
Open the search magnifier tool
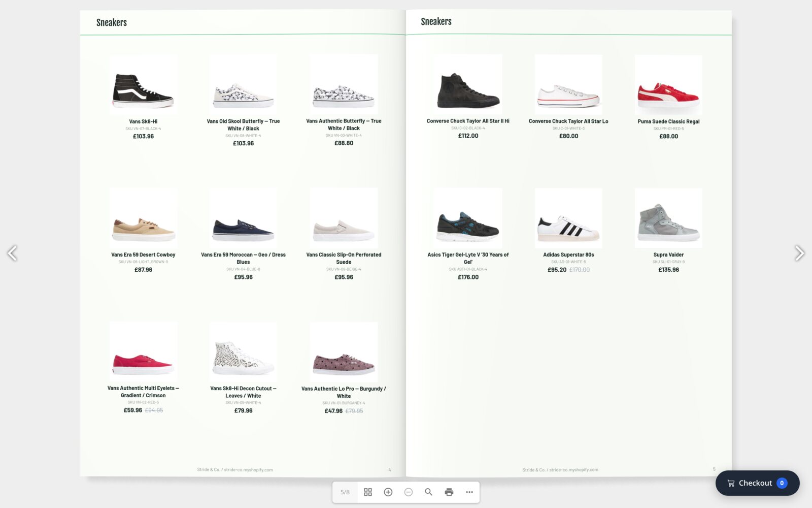(429, 492)
